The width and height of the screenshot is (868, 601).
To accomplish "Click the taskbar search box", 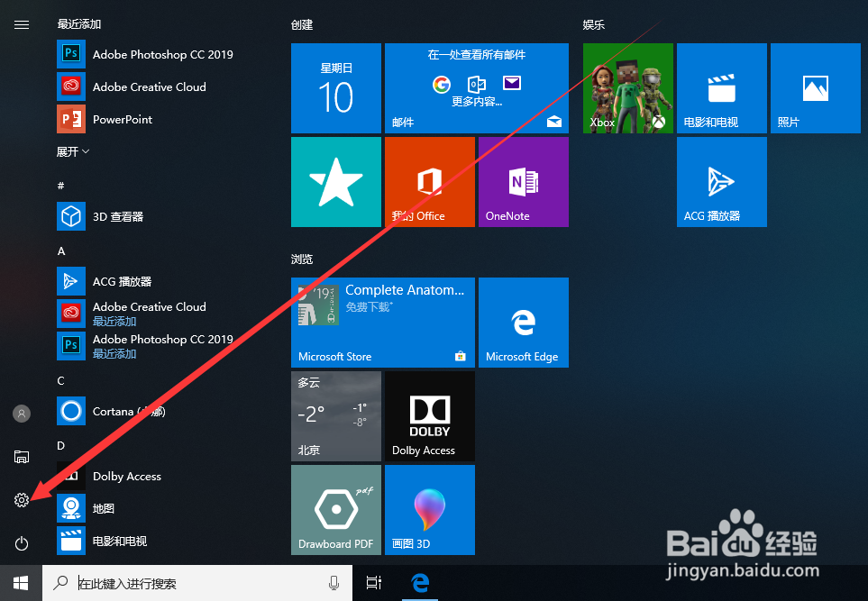I will point(197,583).
